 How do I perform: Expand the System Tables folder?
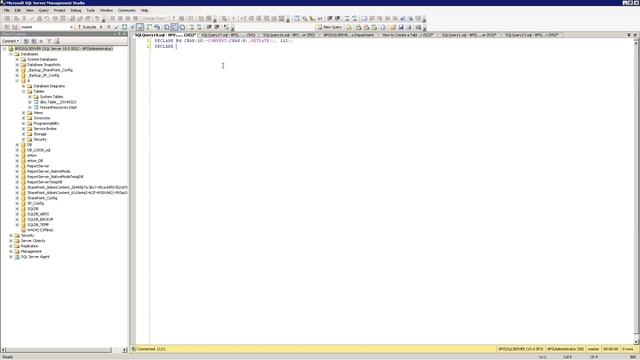click(x=30, y=97)
